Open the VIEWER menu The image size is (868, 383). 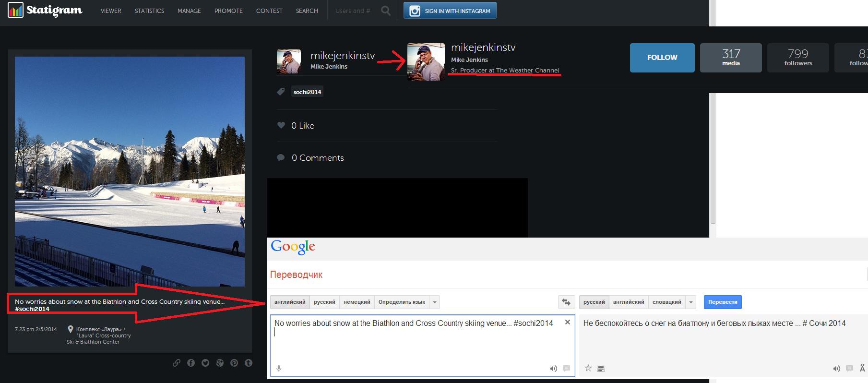(111, 11)
